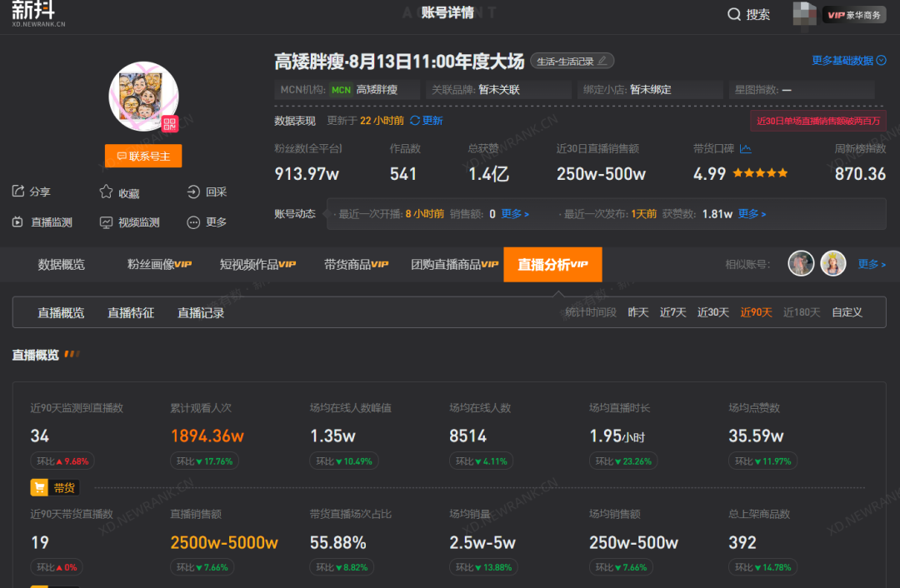Select the 近30天 time range
900x588 pixels.
(x=712, y=312)
